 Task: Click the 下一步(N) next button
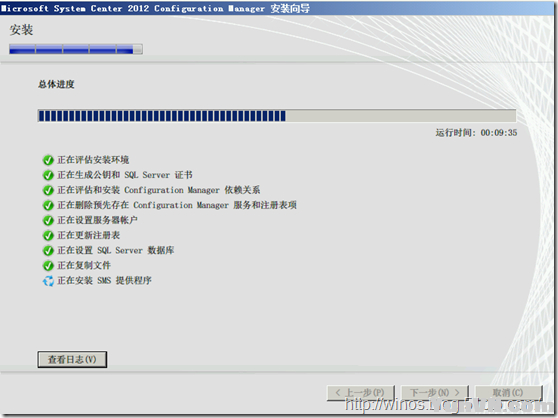(x=435, y=393)
